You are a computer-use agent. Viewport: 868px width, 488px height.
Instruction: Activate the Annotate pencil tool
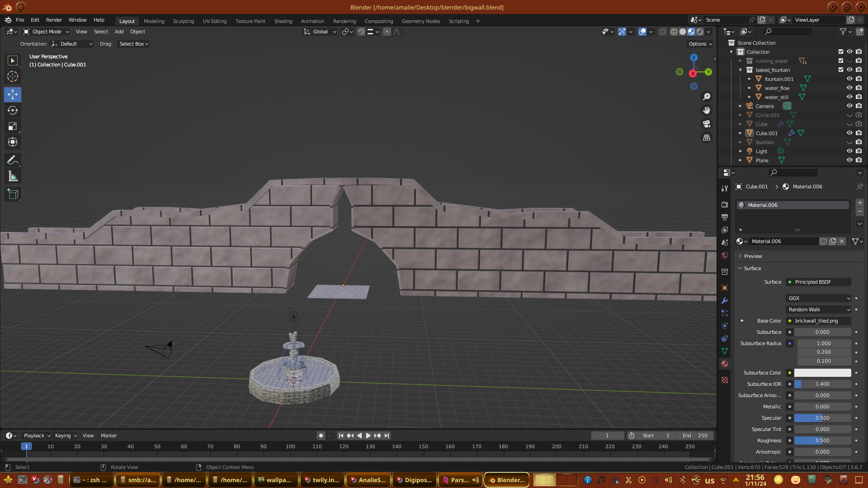13,160
